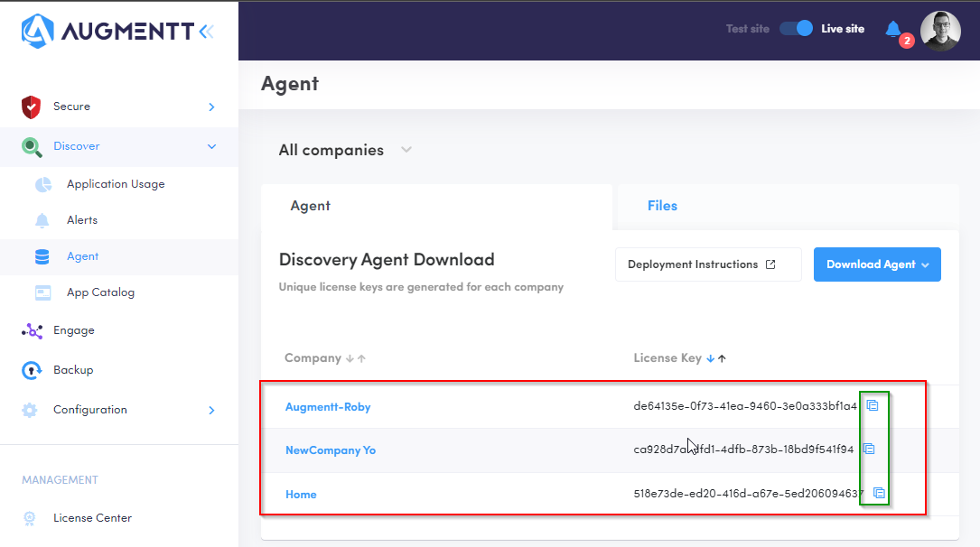The height and width of the screenshot is (547, 980).
Task: Sort Company column descending arrow
Action: (x=350, y=358)
